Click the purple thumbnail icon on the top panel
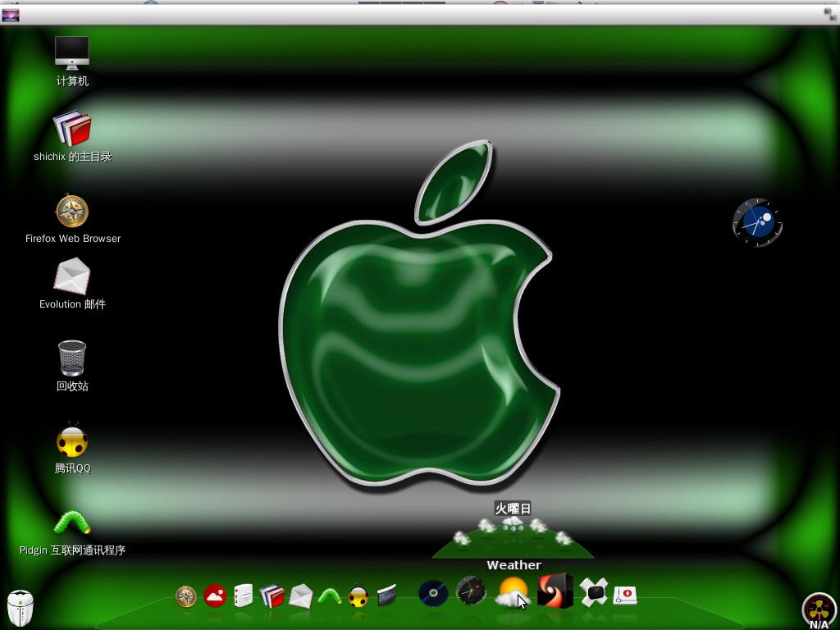The image size is (840, 630). tap(10, 15)
